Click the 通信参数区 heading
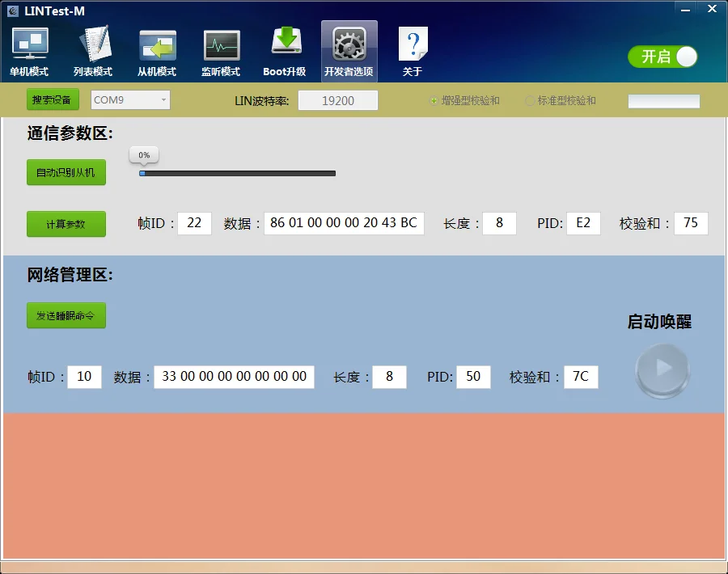This screenshot has width=728, height=574. tap(70, 133)
